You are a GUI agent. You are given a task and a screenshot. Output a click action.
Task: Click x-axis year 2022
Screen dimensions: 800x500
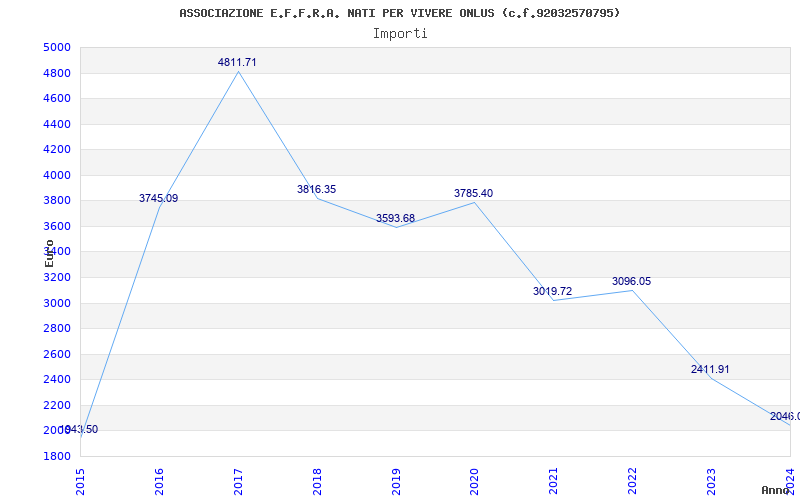tap(632, 482)
